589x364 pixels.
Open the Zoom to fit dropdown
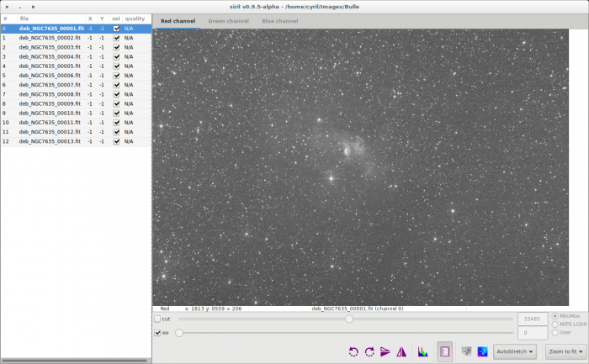(x=565, y=351)
